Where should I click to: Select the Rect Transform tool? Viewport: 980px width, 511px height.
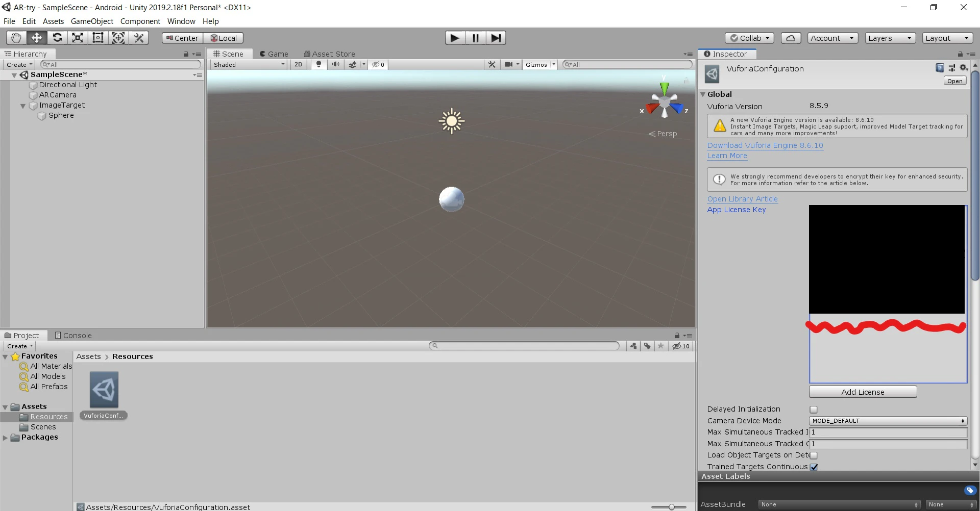[98, 38]
